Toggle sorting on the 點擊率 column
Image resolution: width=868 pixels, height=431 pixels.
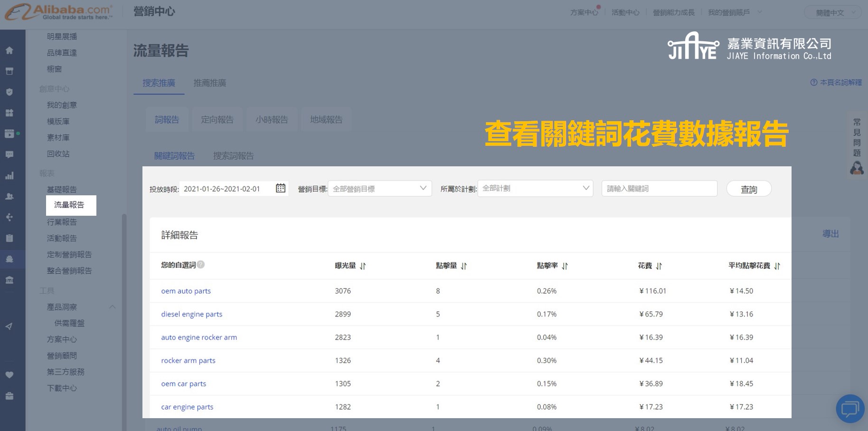[x=565, y=266]
